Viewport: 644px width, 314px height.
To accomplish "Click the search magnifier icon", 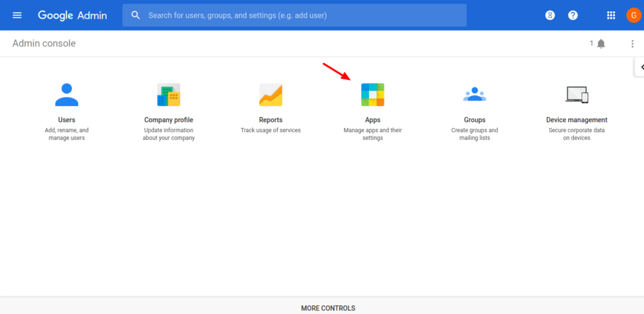I will point(136,16).
